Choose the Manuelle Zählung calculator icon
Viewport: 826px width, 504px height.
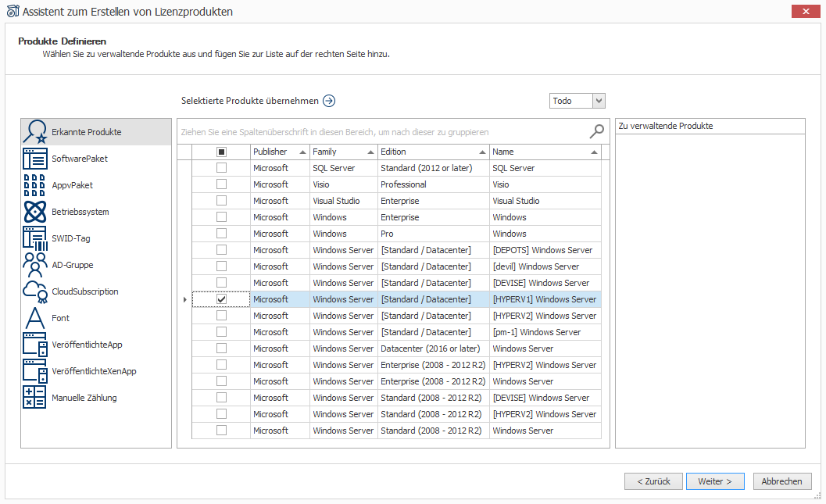(x=34, y=398)
